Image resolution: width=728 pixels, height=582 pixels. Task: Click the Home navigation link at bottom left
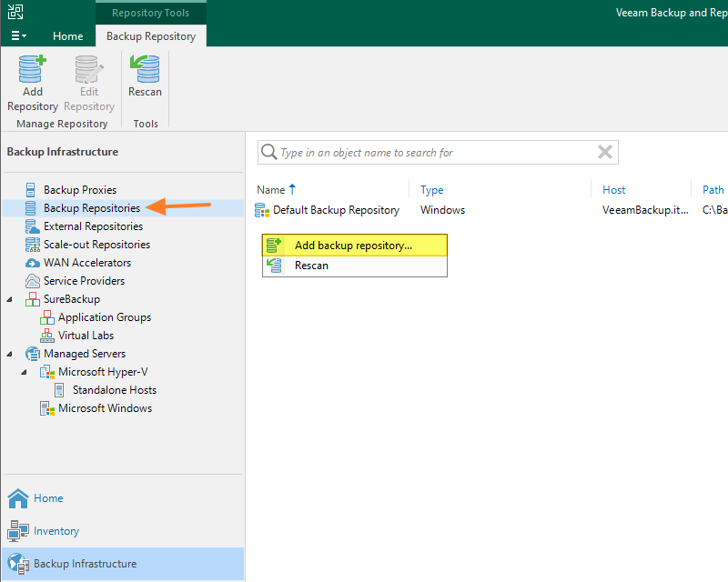pos(44,498)
